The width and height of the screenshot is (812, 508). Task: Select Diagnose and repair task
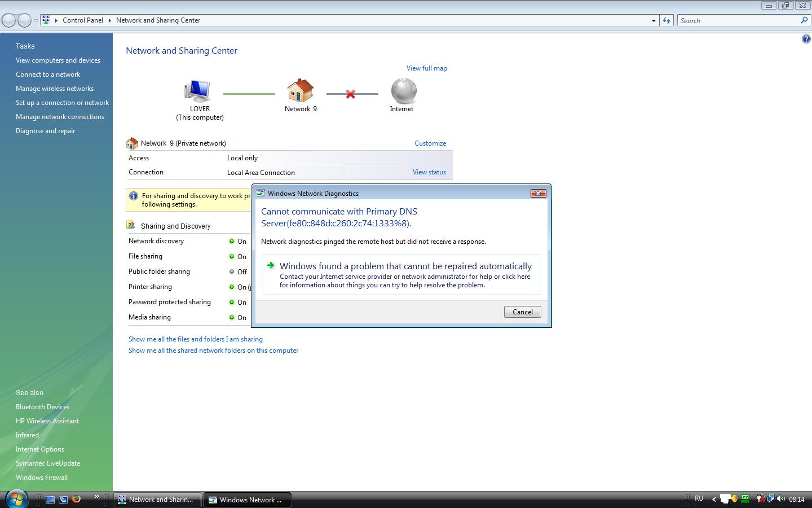45,131
